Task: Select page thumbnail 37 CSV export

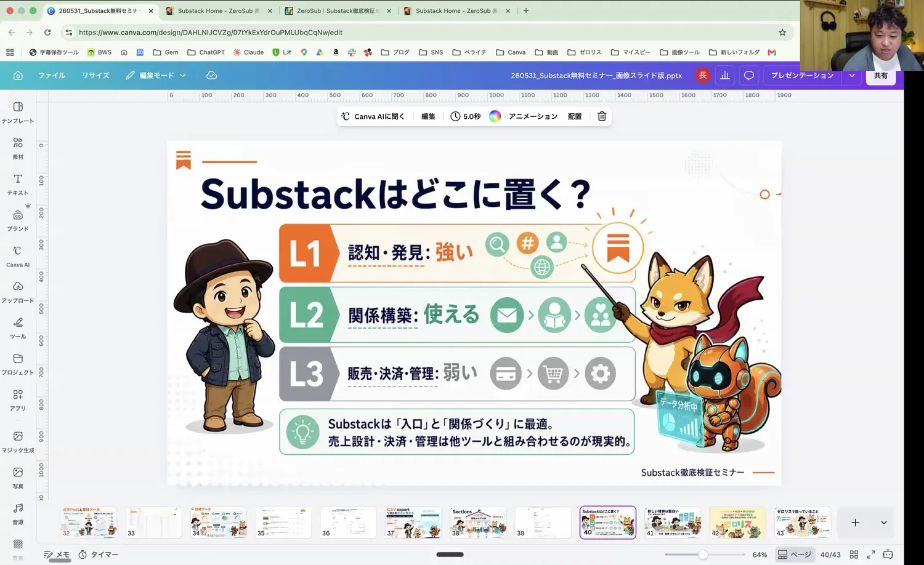Action: click(x=413, y=523)
